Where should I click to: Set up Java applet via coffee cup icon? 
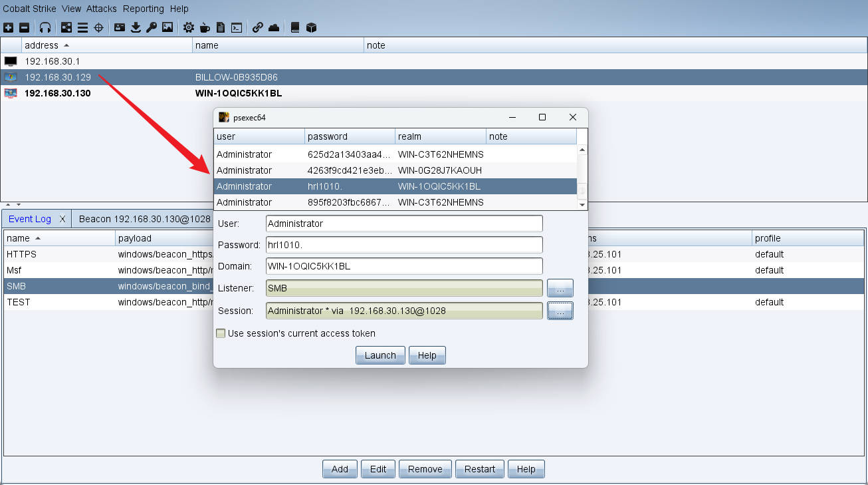coord(205,27)
